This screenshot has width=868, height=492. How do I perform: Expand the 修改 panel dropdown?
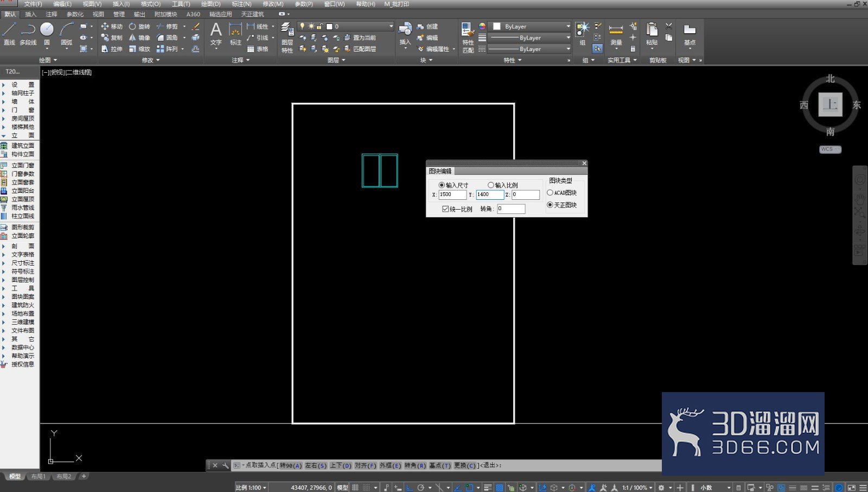(x=151, y=60)
